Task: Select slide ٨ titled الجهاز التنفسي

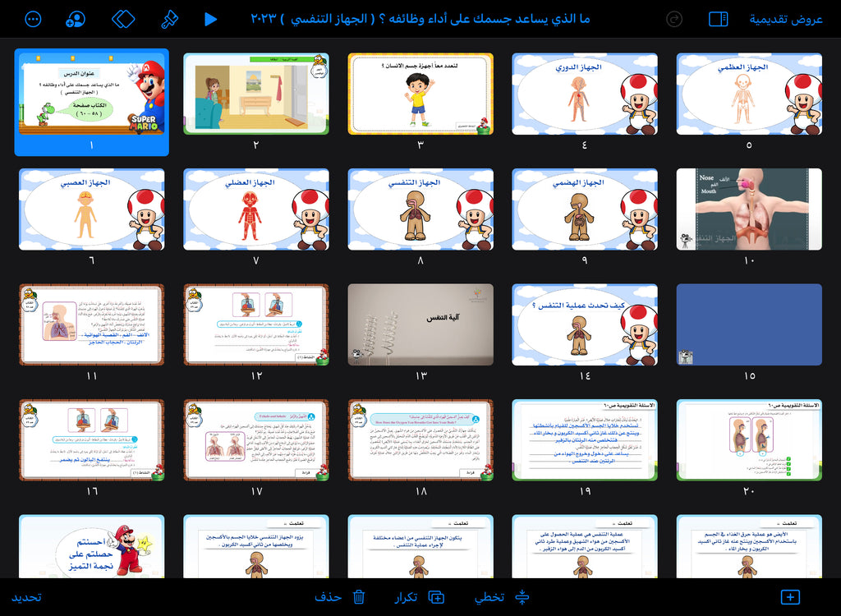Action: (x=420, y=209)
